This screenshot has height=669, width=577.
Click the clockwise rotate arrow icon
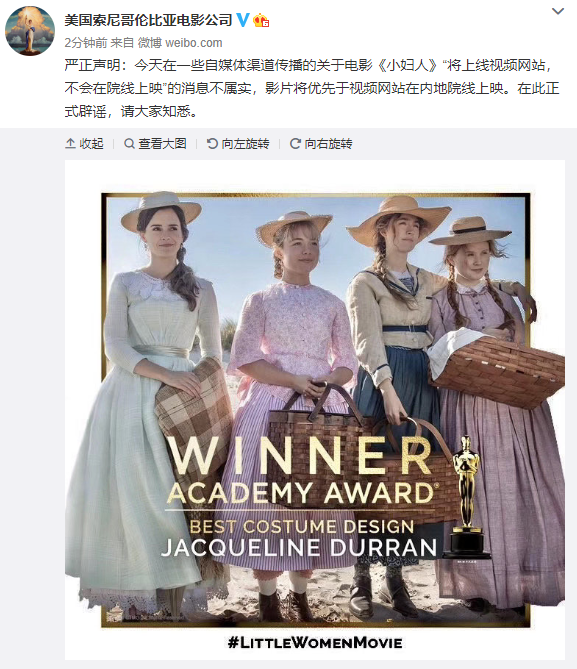coord(295,144)
